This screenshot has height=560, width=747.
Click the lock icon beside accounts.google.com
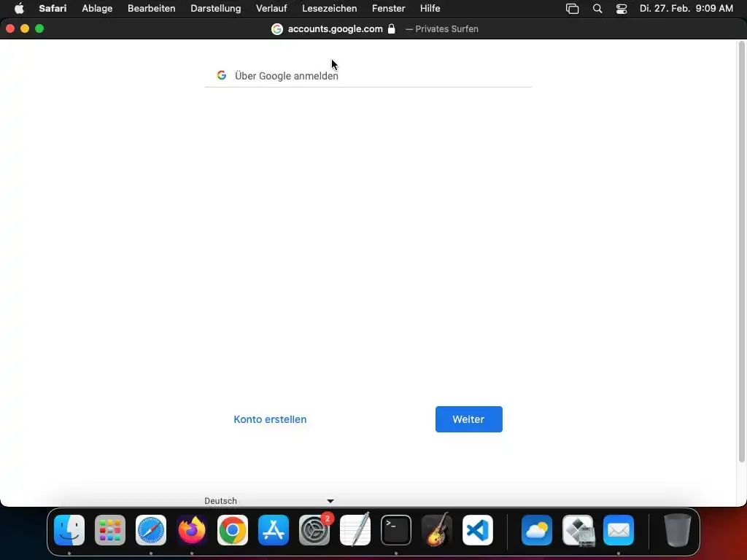coord(392,28)
